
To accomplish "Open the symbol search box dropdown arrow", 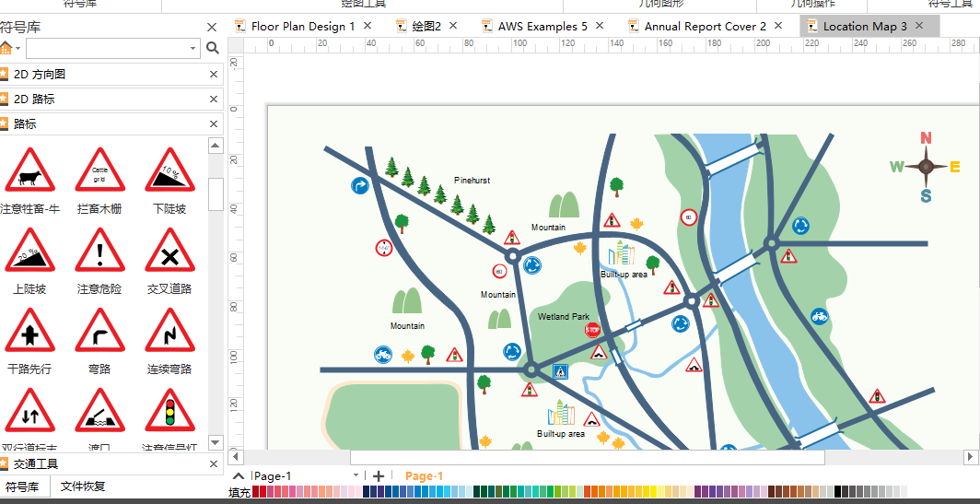I will point(192,48).
